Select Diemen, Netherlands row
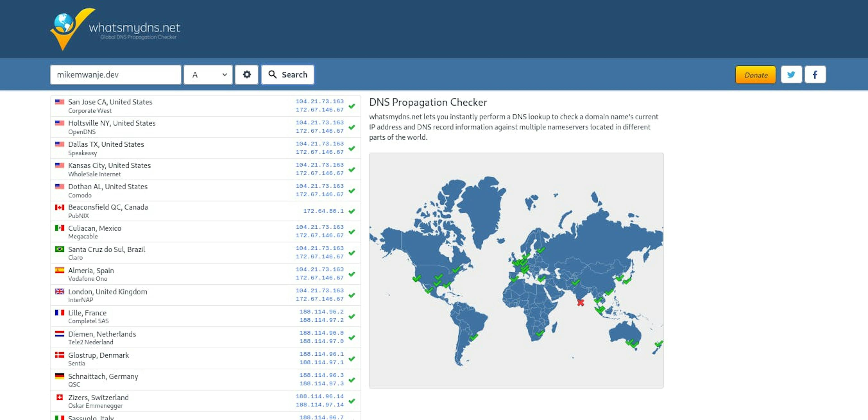Screen dimensions: 868x420 205,338
